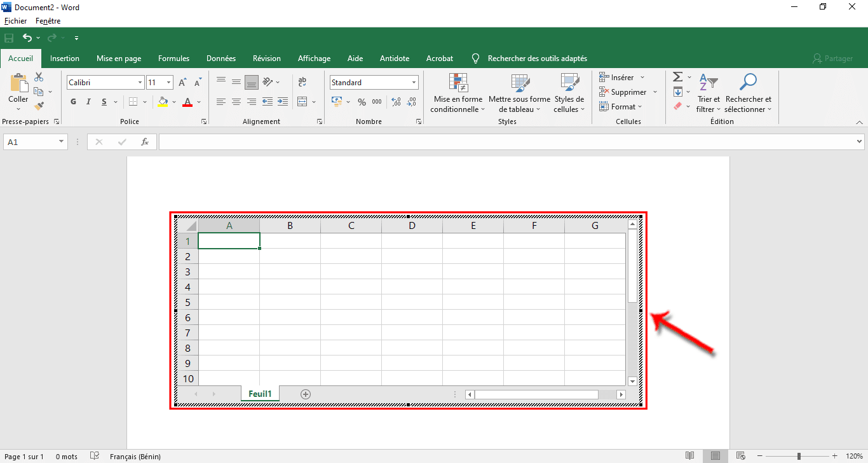Click Mettre sous forme de tableau

pos(519,93)
